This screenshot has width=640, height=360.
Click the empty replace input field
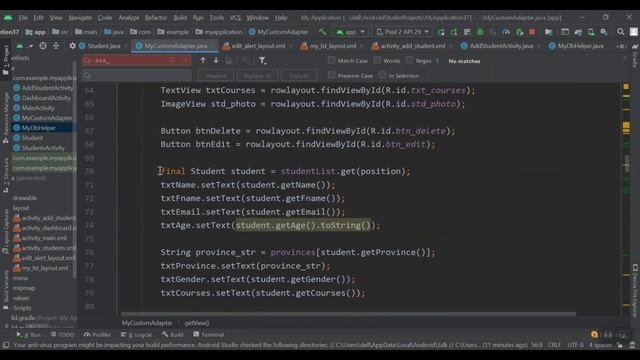(x=136, y=76)
